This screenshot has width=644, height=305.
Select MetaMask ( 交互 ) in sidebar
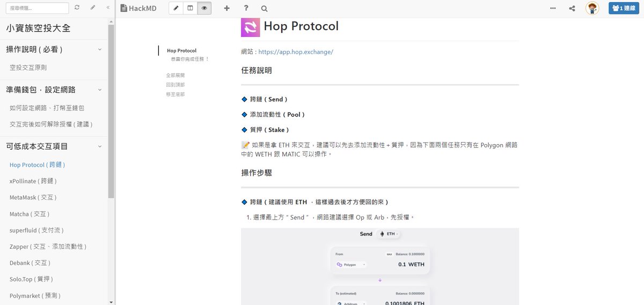point(33,197)
